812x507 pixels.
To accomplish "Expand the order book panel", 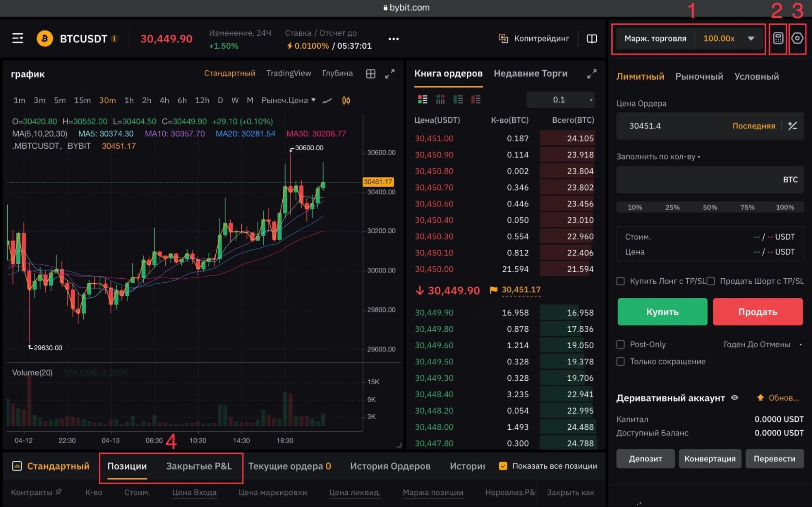I will 592,74.
